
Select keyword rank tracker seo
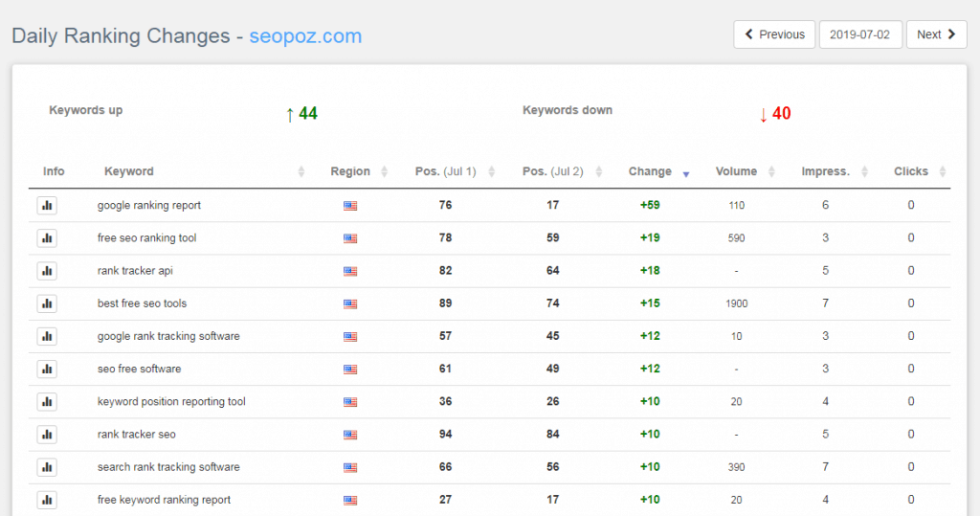click(136, 434)
